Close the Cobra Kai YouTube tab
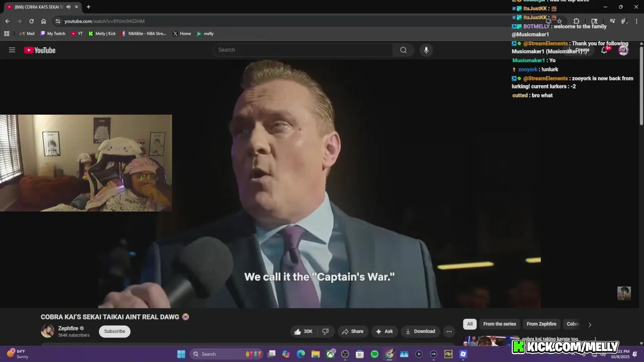This screenshot has height=362, width=644. (x=76, y=7)
